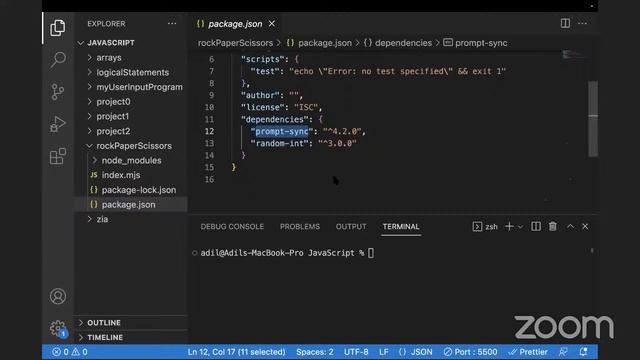
Task: Select package.json in the explorer tree
Action: click(131, 204)
